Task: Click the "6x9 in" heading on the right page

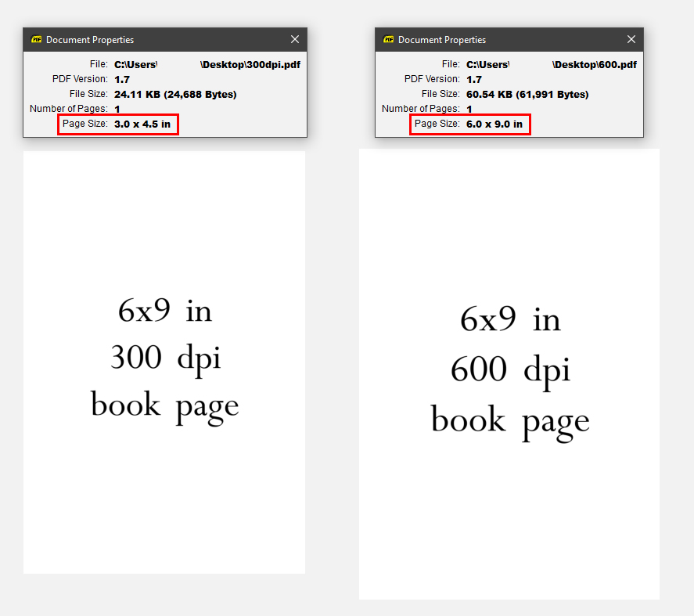Action: (x=510, y=319)
